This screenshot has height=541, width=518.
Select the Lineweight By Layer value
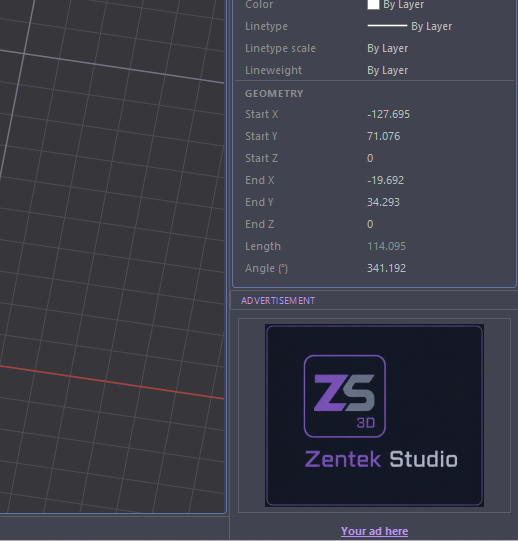388,70
